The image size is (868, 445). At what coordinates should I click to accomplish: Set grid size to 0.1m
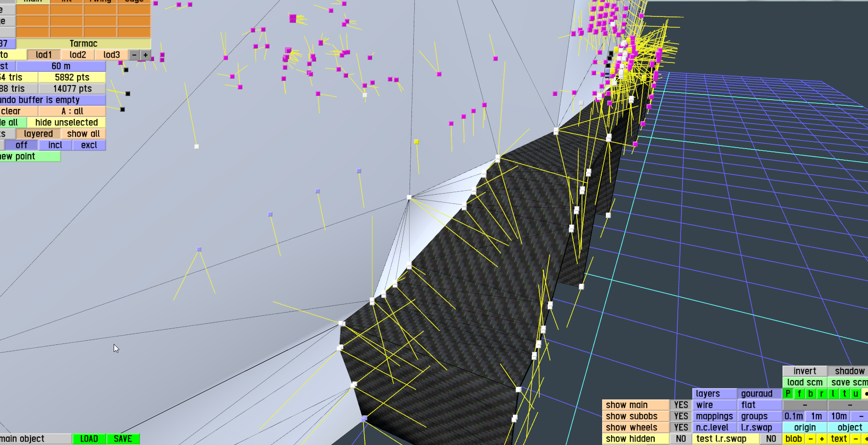(x=794, y=416)
